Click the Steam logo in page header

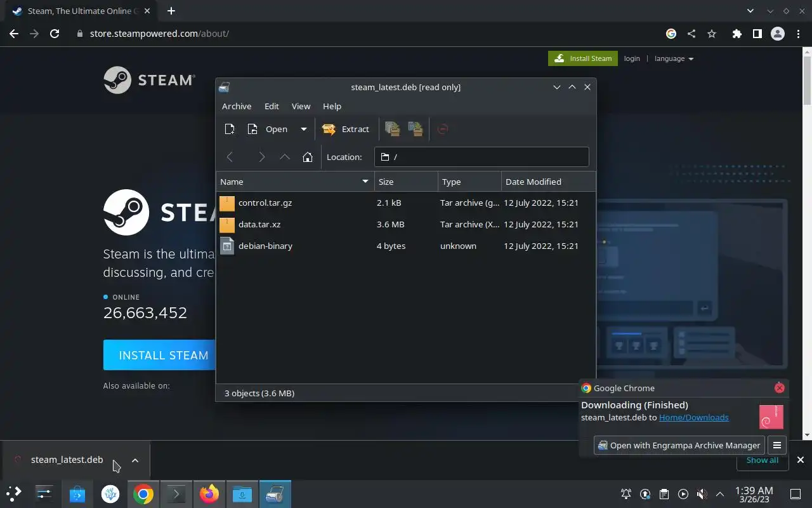149,80
